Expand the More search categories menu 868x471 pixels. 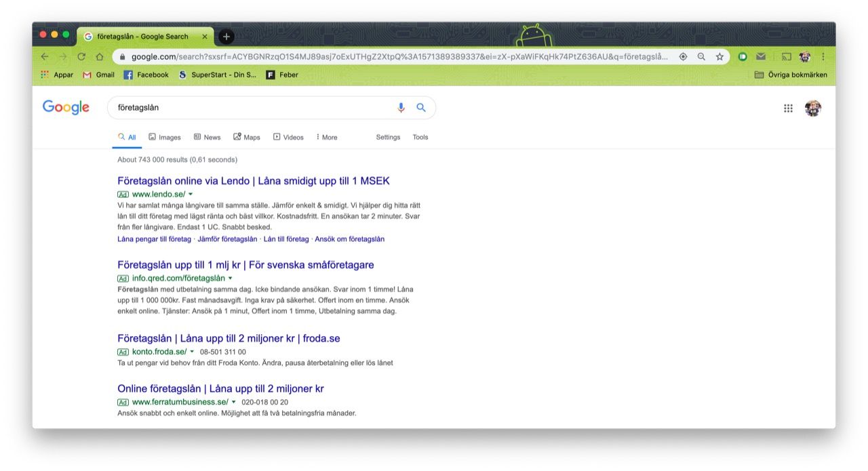tap(327, 137)
